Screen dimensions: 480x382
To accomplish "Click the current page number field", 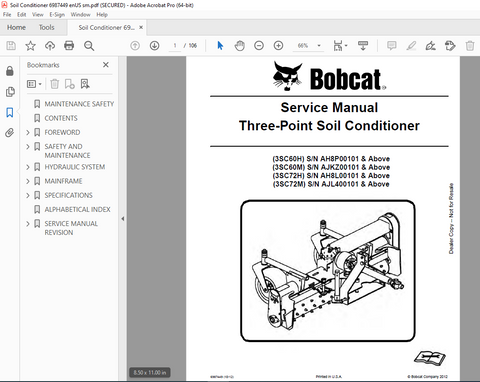I will pos(175,46).
